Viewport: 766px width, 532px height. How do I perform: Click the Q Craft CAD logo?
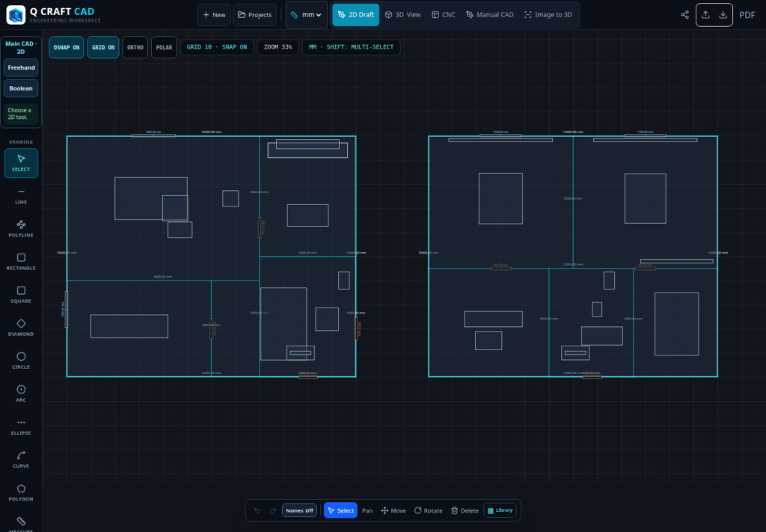pyautogui.click(x=16, y=15)
